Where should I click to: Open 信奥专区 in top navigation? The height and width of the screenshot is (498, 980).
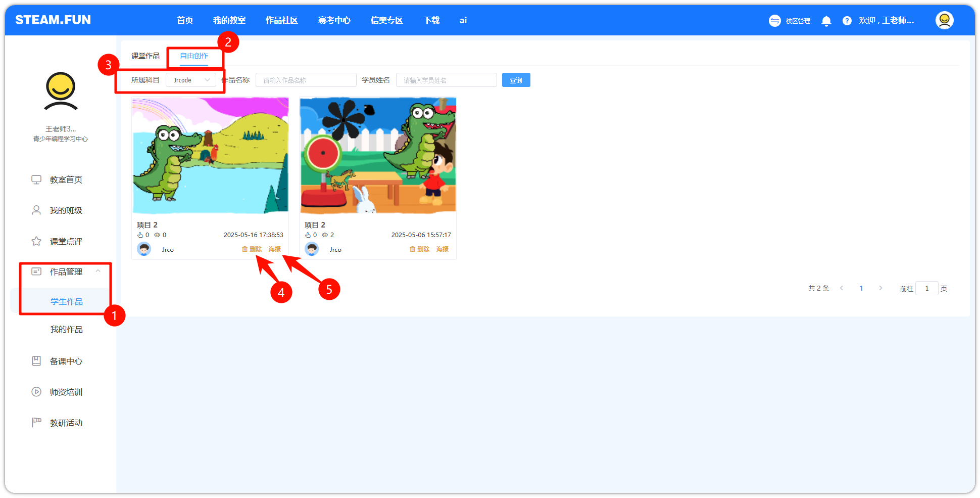(387, 20)
